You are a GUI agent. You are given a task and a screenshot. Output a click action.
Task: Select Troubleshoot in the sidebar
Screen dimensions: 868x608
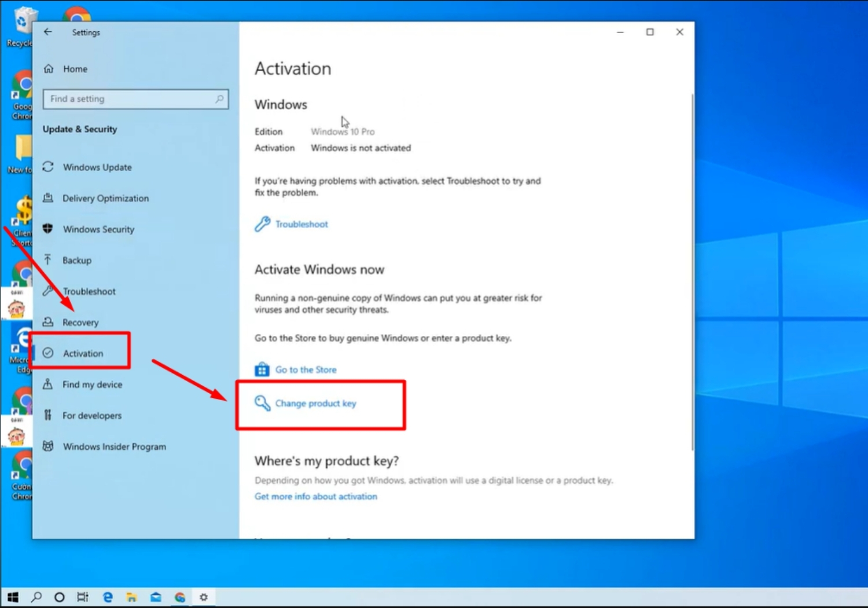(x=89, y=292)
